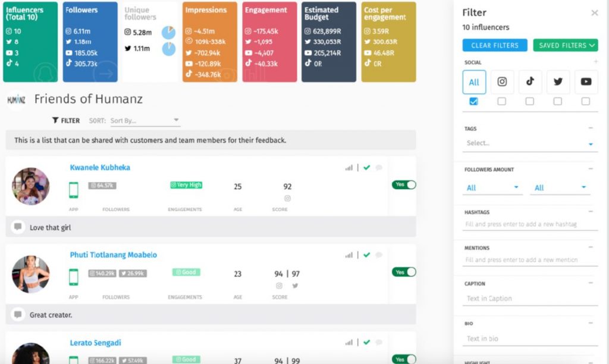The height and width of the screenshot is (364, 609).
Task: Click the Very High engagement badge
Action: 186,185
